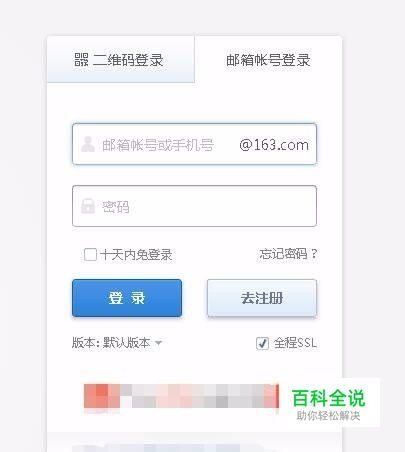Click the blurred red banner below the form
Viewport: 405px width, 452px height.
(181, 396)
